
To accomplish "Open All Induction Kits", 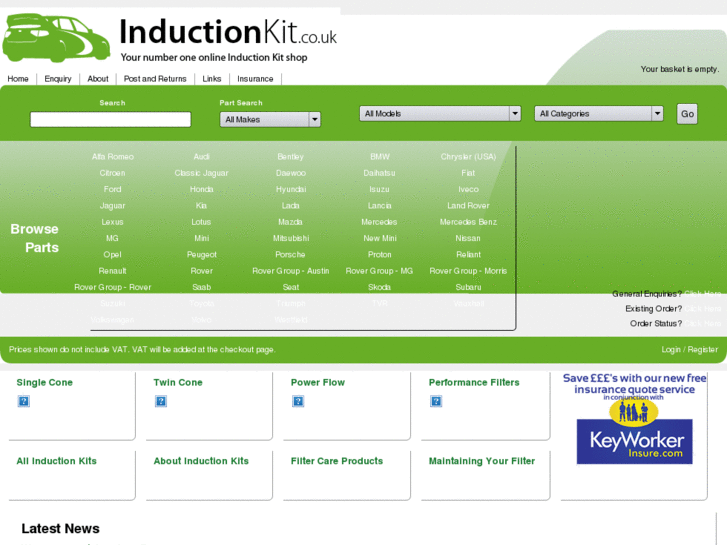I will pos(57,461).
